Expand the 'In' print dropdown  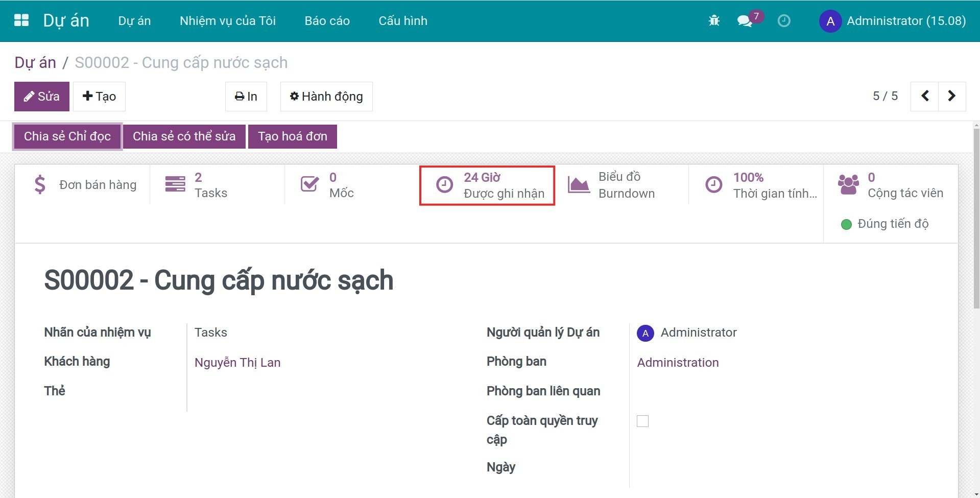(246, 97)
